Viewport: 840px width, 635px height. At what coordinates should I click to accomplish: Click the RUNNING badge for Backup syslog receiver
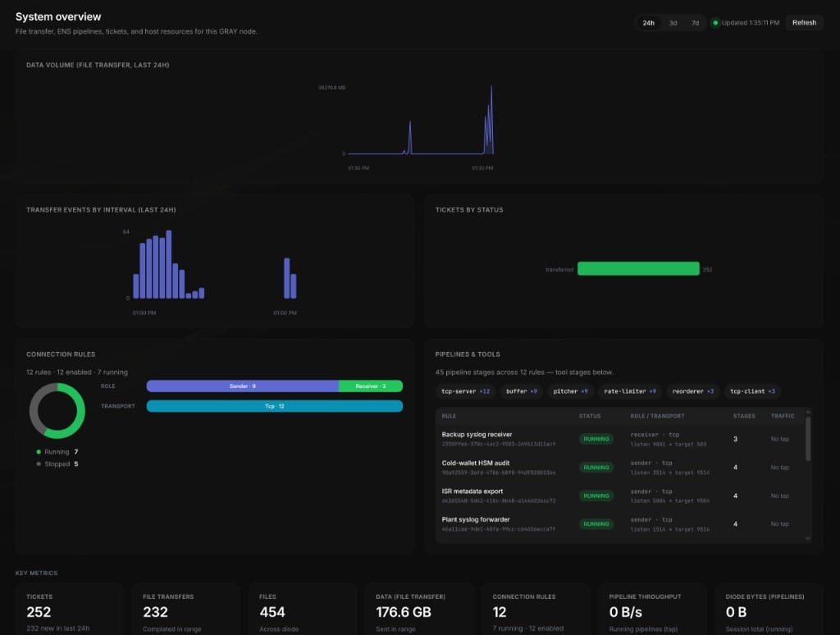pyautogui.click(x=596, y=439)
